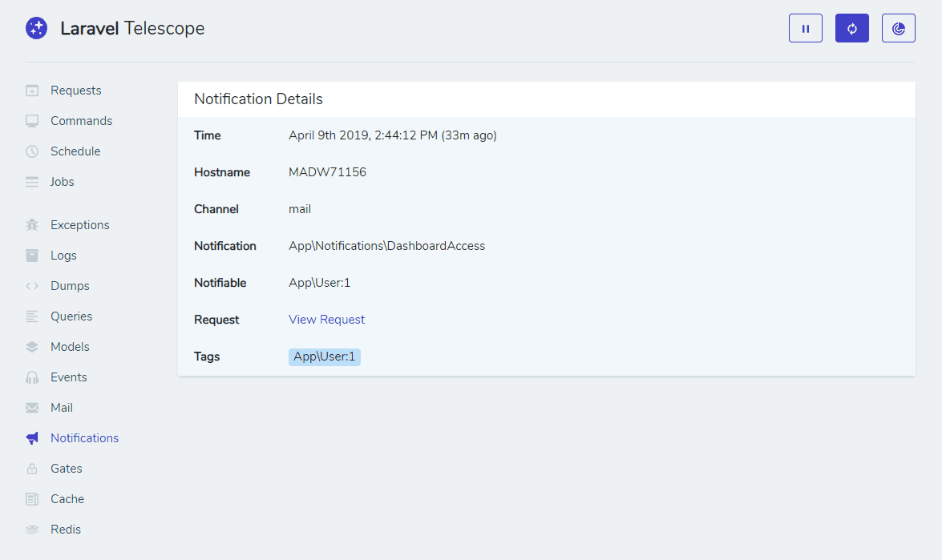Image resolution: width=942 pixels, height=560 pixels.
Task: Open Dumps using the code brackets icon
Action: [x=32, y=285]
